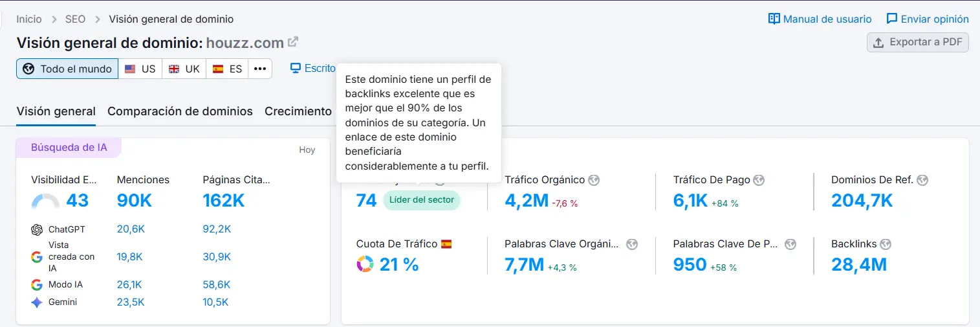
Task: Click the Google icon beside Modo IA
Action: tap(37, 285)
